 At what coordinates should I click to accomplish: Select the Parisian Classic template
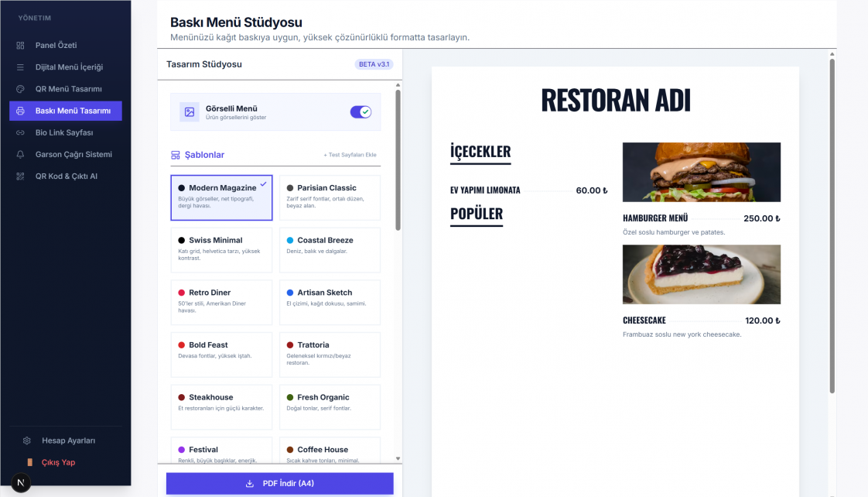(330, 197)
